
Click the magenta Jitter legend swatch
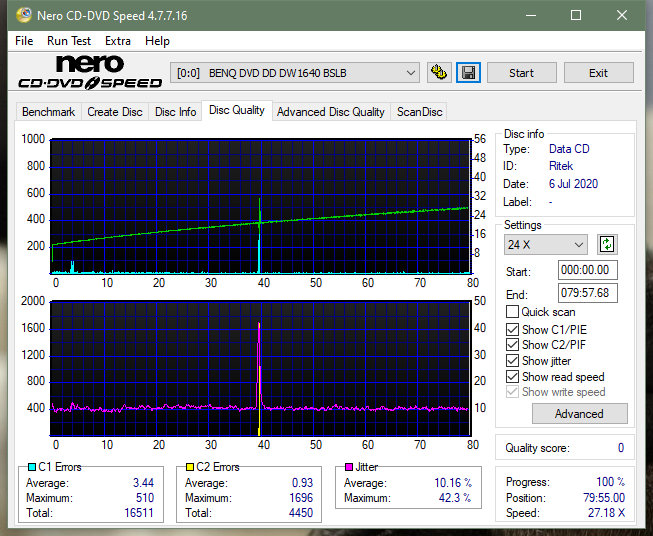[349, 467]
